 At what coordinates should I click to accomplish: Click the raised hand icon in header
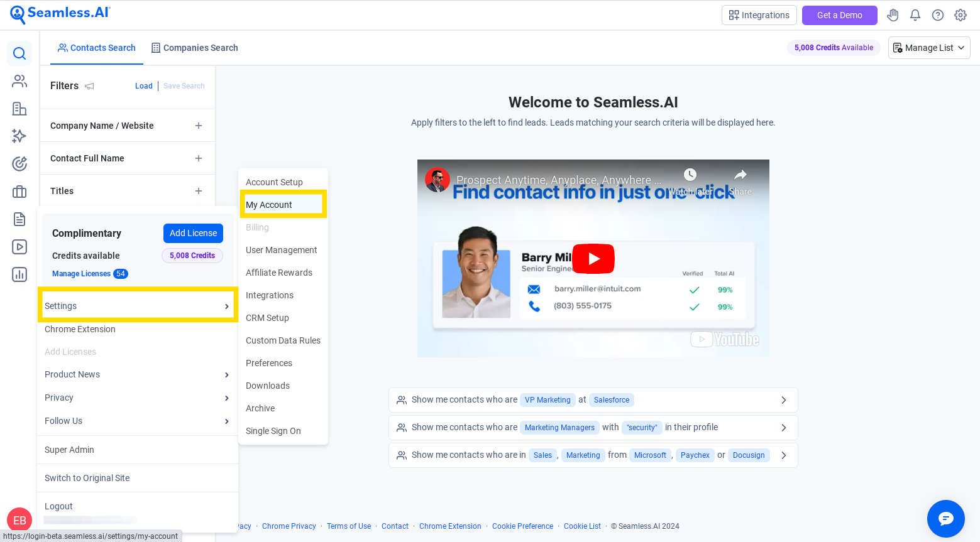(893, 15)
